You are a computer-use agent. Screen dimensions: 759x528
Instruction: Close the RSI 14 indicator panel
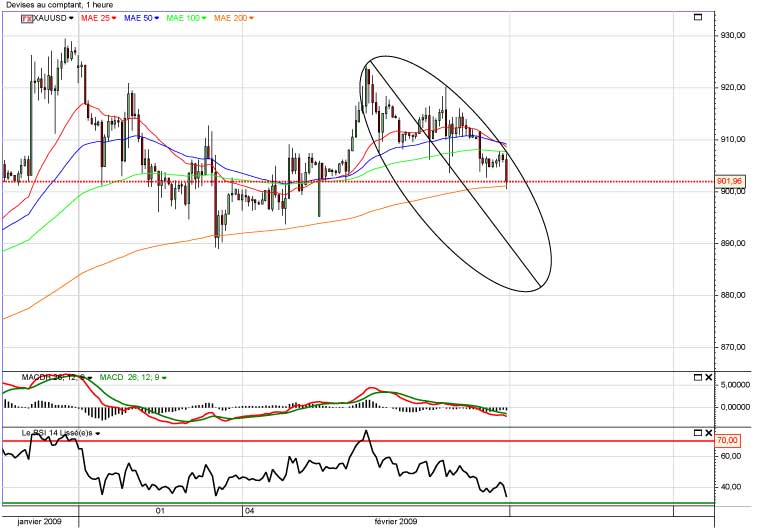(708, 433)
